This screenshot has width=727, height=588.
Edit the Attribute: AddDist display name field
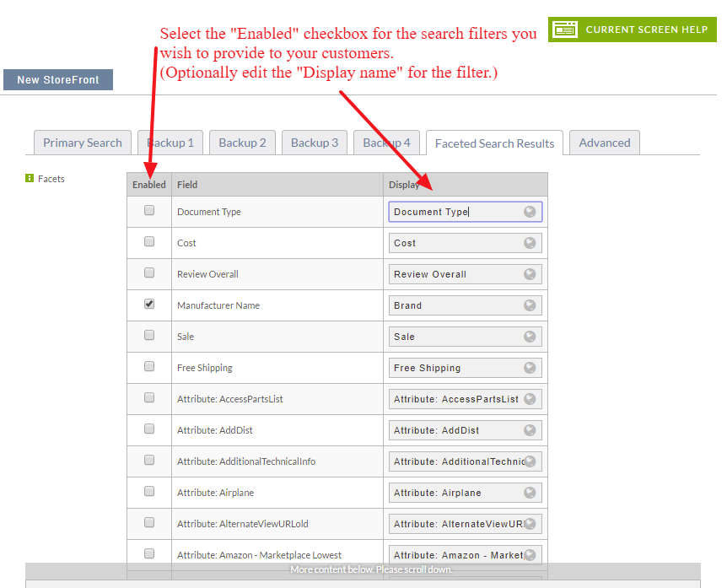(465, 430)
